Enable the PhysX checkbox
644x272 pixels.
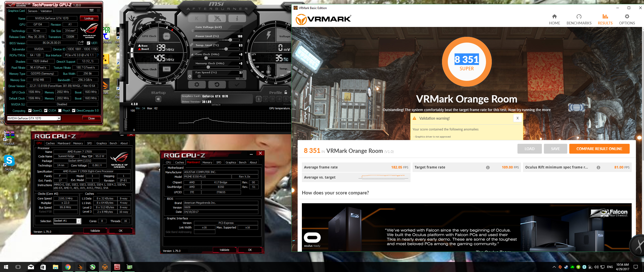pyautogui.click(x=60, y=111)
